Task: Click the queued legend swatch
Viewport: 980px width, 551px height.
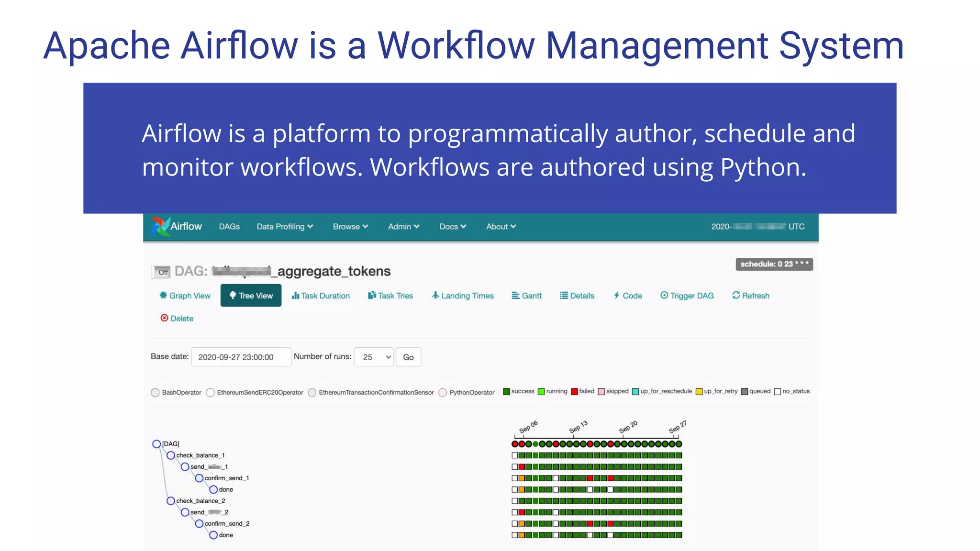Action: 745,392
